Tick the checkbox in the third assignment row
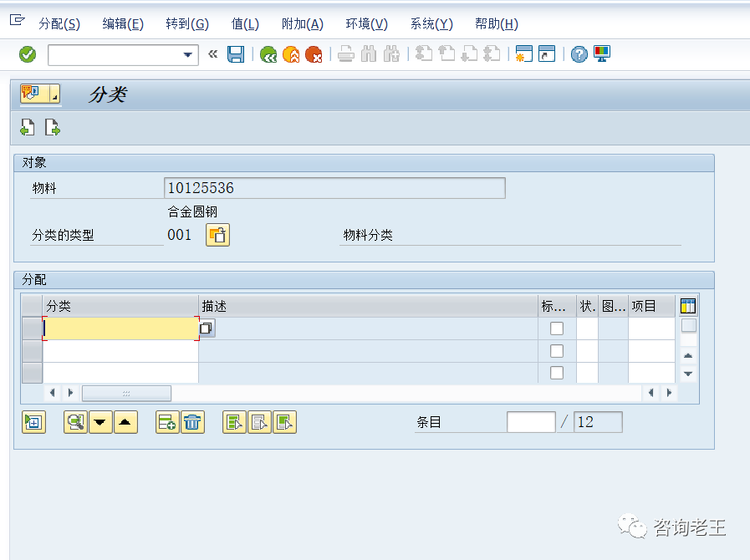 (x=557, y=373)
